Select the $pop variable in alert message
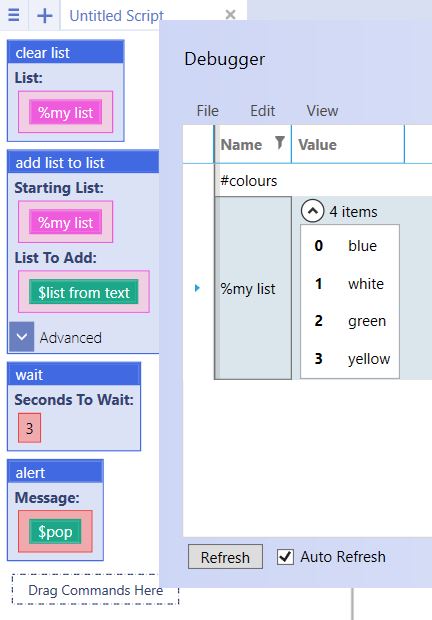 tap(55, 531)
